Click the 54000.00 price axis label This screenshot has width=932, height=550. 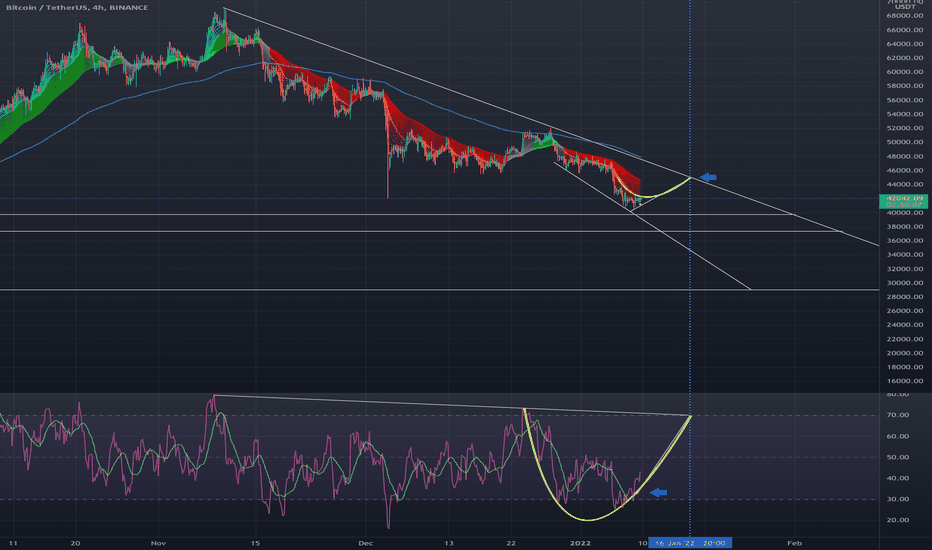tap(905, 114)
